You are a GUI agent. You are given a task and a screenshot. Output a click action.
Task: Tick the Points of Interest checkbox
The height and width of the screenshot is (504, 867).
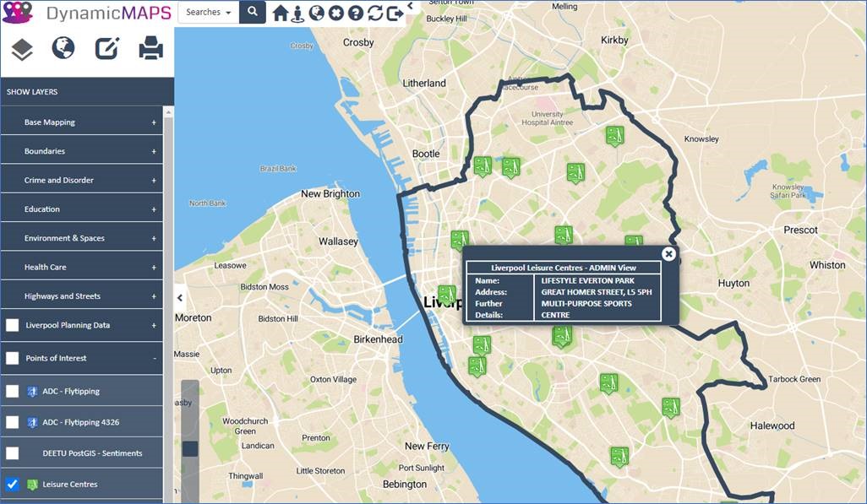[12, 358]
